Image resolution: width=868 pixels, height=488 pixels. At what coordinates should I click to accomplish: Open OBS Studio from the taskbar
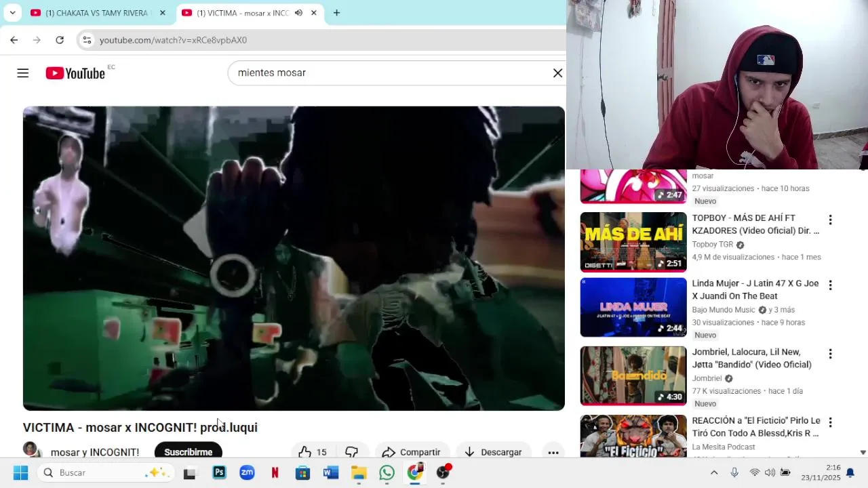(443, 472)
